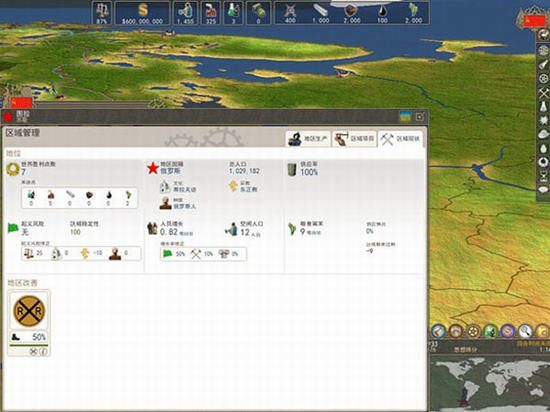Click the balance scales stability icon showing 87%
The width and height of the screenshot is (550, 412).
(x=102, y=13)
